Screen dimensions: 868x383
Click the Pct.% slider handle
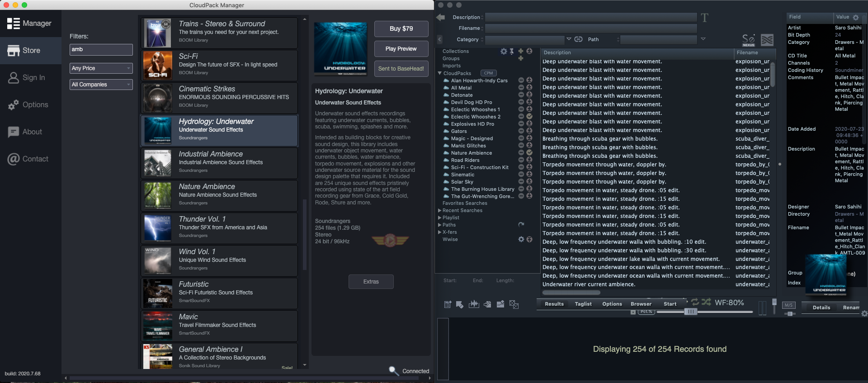(x=690, y=312)
